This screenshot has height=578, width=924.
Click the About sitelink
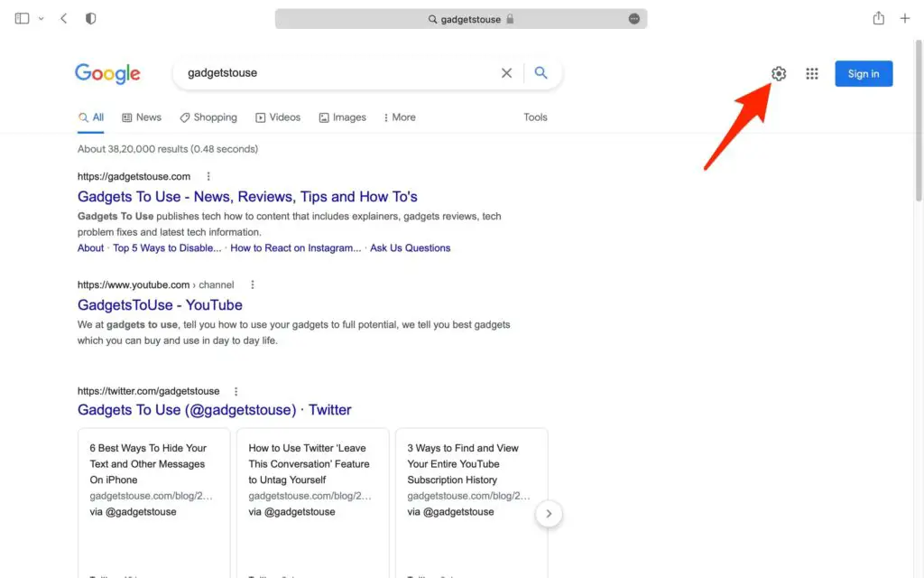(91, 248)
